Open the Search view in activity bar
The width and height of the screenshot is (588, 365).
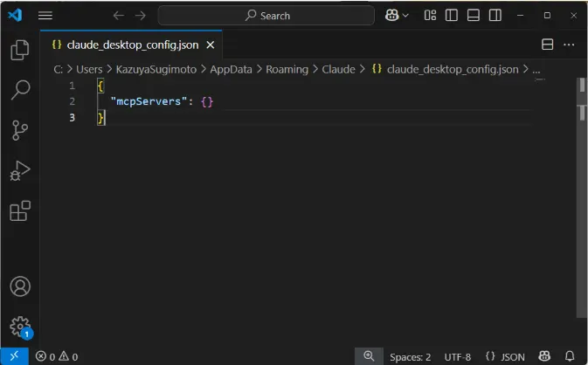19,90
